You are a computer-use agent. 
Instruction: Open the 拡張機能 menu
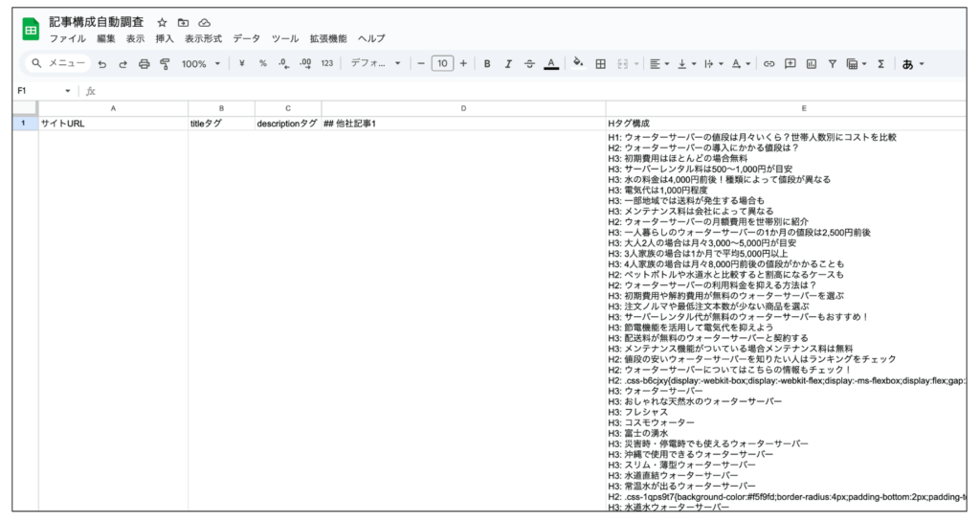pos(328,38)
